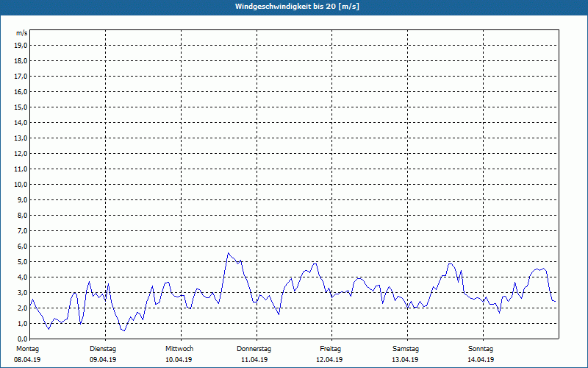Click the 7,0 y-axis value
The width and height of the screenshot is (588, 368).
tap(22, 230)
